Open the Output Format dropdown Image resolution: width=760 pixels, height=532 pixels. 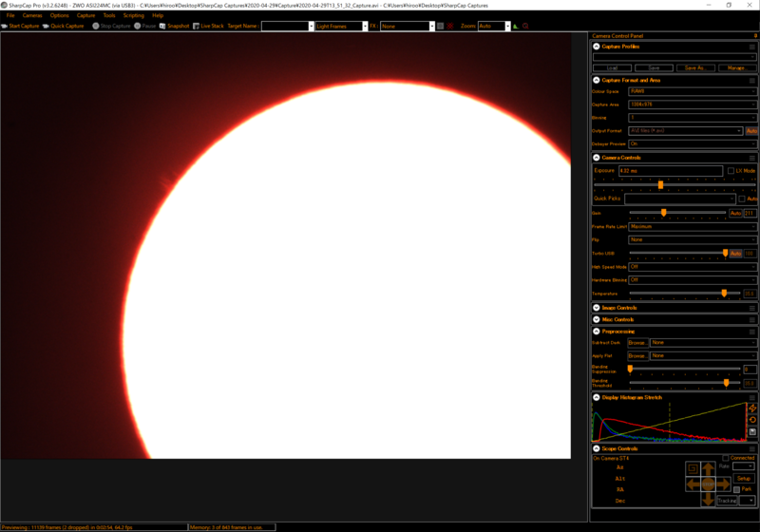coord(685,131)
